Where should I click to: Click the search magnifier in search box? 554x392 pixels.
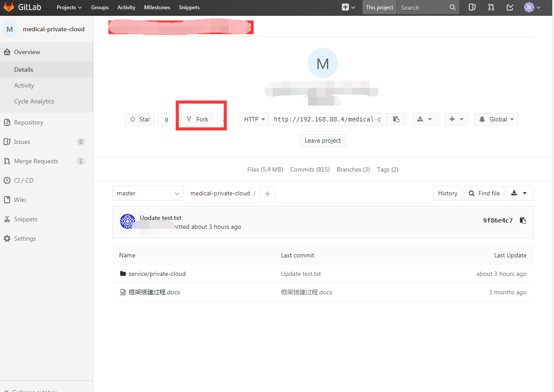[x=452, y=7]
